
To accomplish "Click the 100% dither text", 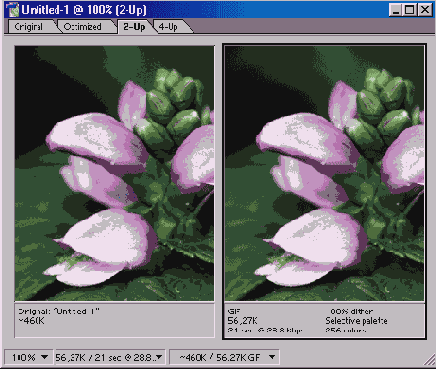I will (x=351, y=311).
